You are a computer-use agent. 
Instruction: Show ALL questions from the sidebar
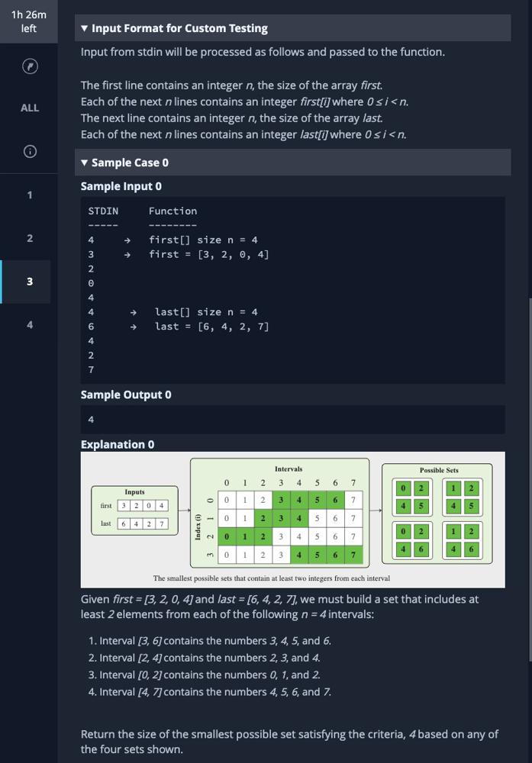click(29, 108)
